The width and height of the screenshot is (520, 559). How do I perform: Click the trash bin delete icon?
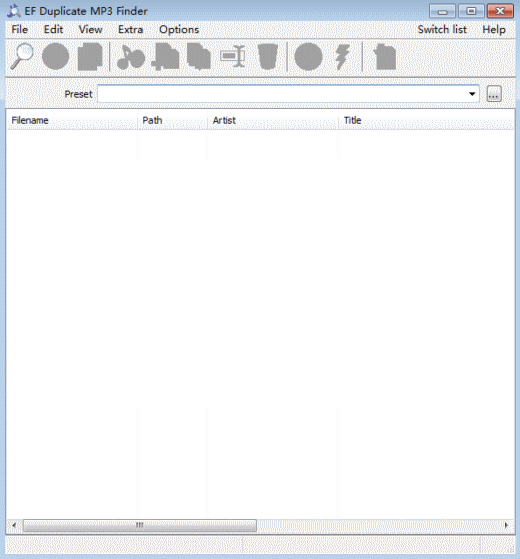(267, 56)
